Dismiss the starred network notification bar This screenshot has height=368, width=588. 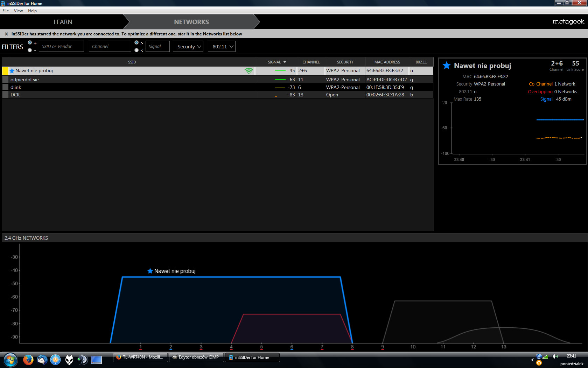(6, 34)
